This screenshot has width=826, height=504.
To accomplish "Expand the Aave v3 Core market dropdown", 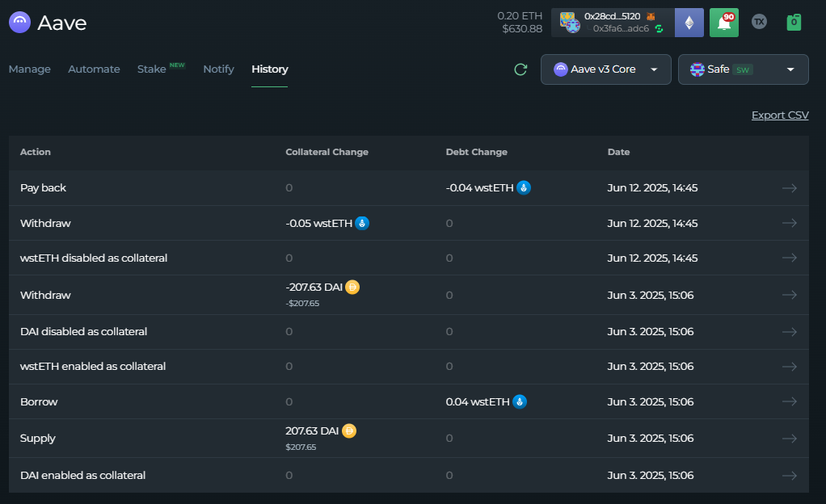I will point(605,69).
